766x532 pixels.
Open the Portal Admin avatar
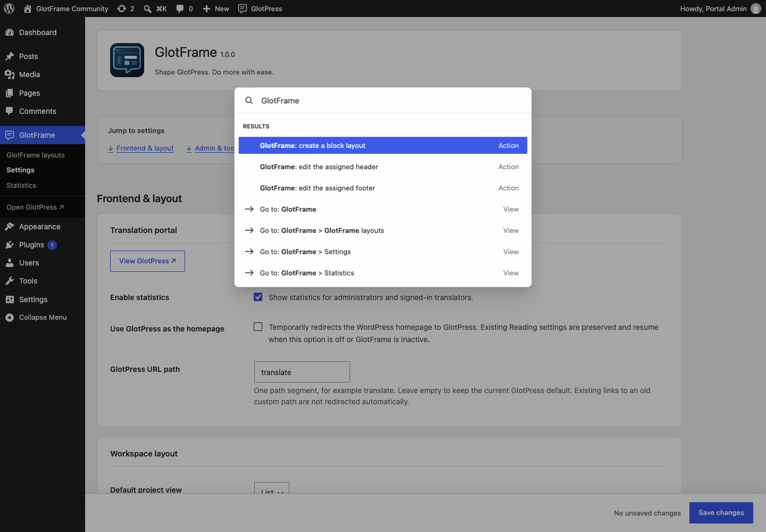756,9
